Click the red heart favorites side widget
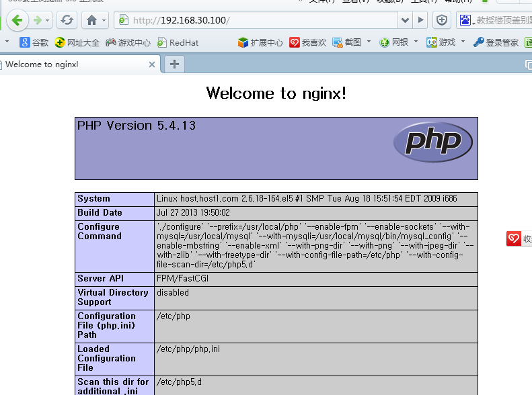The image size is (532, 395). coord(514,238)
